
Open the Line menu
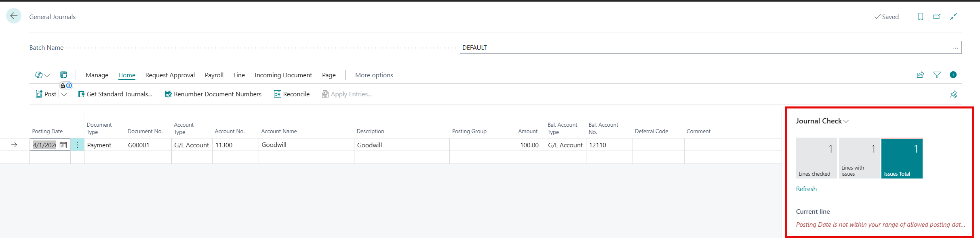click(239, 75)
